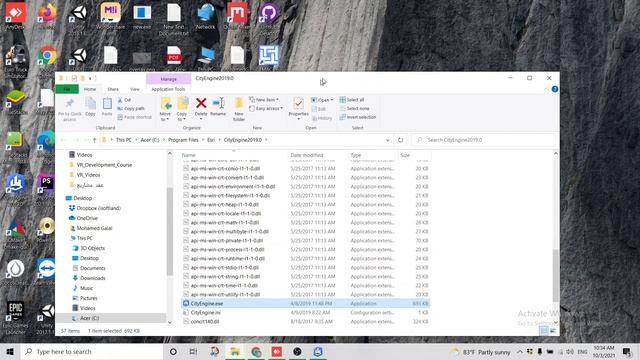This screenshot has width=640, height=360.
Task: Click the Edit option in the Open group
Action: tap(318, 109)
